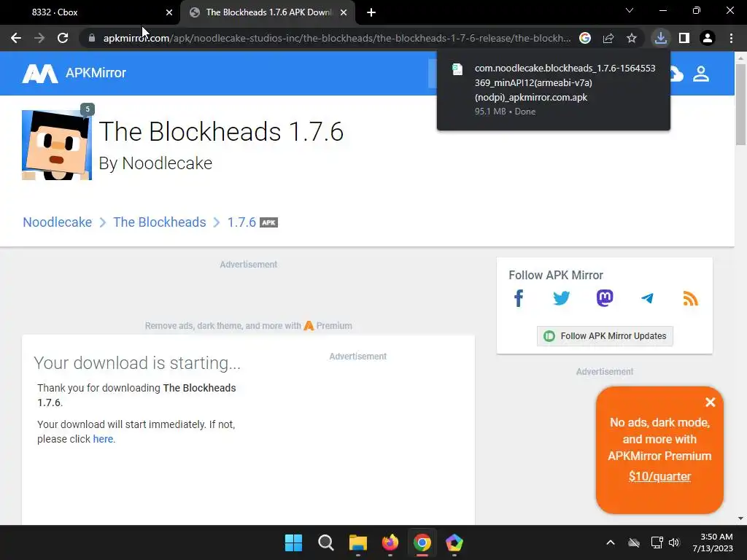Click The Blockheads app icon

[x=57, y=145]
